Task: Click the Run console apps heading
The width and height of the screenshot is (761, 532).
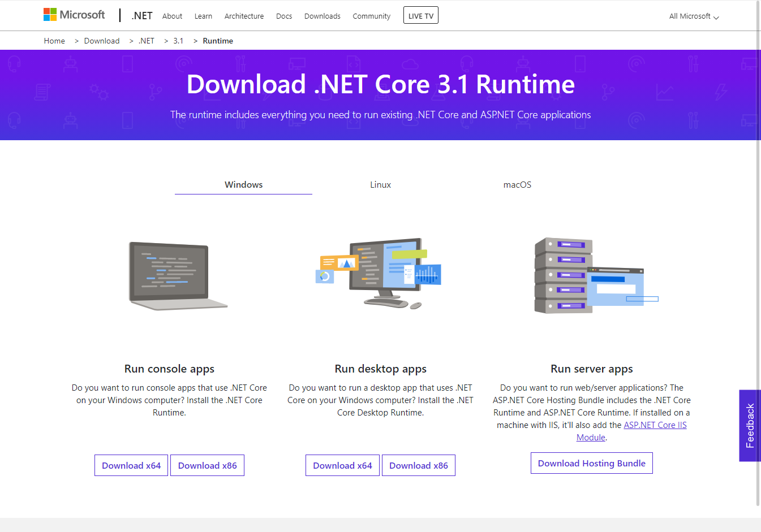Action: tap(169, 369)
